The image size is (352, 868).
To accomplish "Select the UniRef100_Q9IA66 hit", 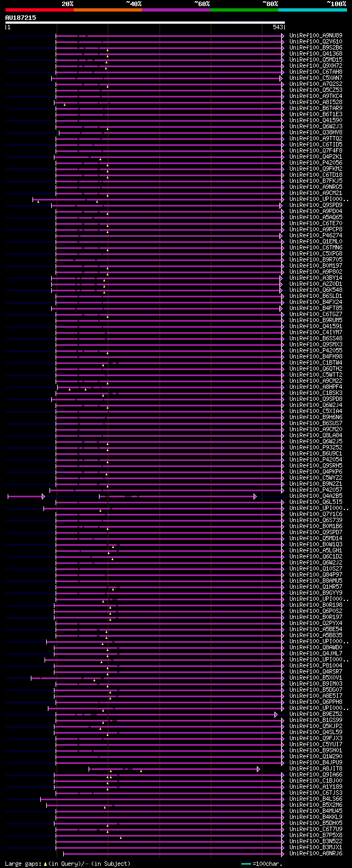I will [316, 775].
